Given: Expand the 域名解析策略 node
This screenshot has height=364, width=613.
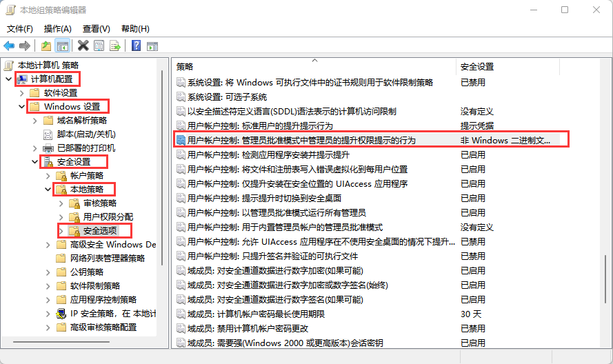Looking at the screenshot, I should click(34, 121).
